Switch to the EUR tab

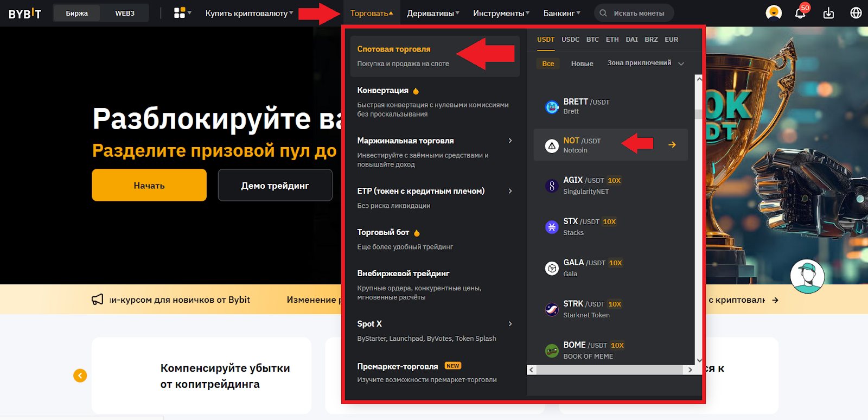(672, 40)
